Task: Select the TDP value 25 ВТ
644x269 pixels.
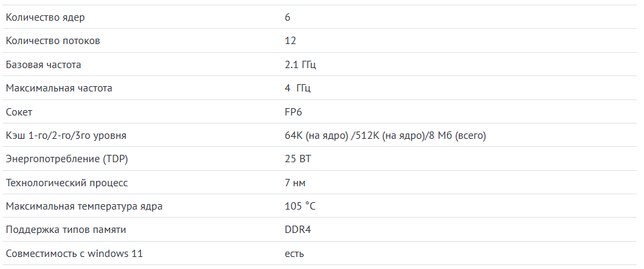Action: (x=298, y=159)
